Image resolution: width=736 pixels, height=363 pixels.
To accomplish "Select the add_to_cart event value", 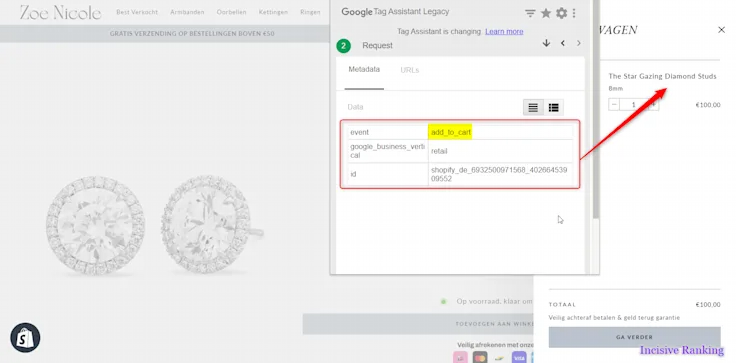I will 451,132.
